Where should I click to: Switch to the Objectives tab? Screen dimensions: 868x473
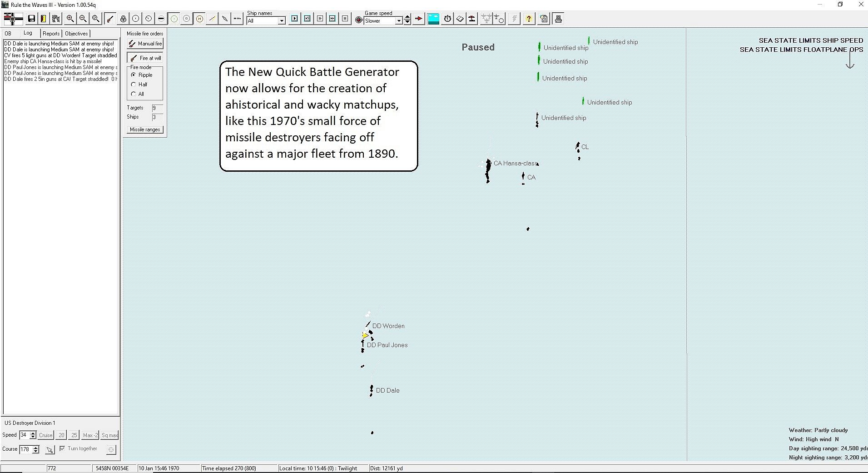76,34
